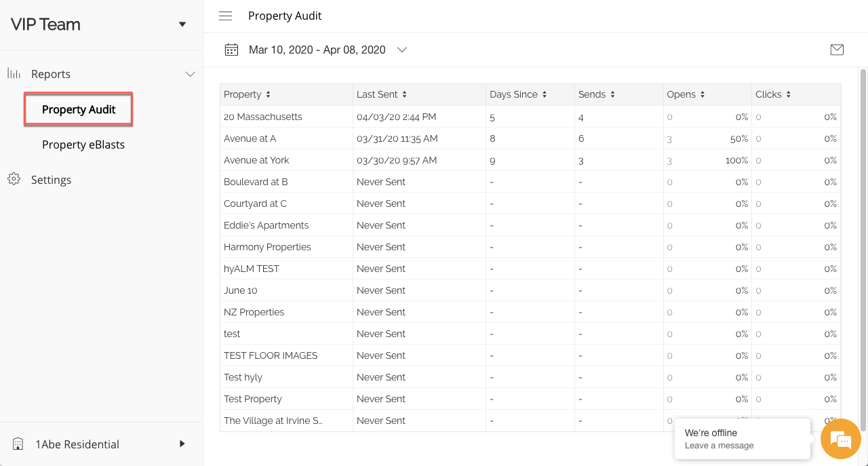868x466 pixels.
Task: Collapse the Reports section chevron
Action: click(190, 74)
